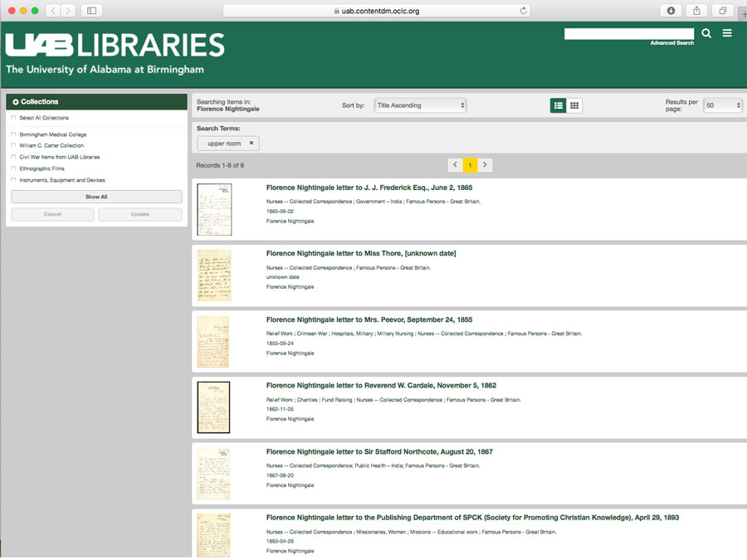Go to previous results page arrow
This screenshot has height=560, width=747.
455,165
